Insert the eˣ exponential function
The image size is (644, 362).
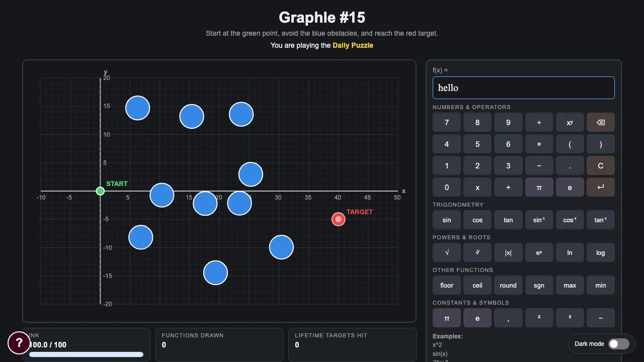pos(539,252)
